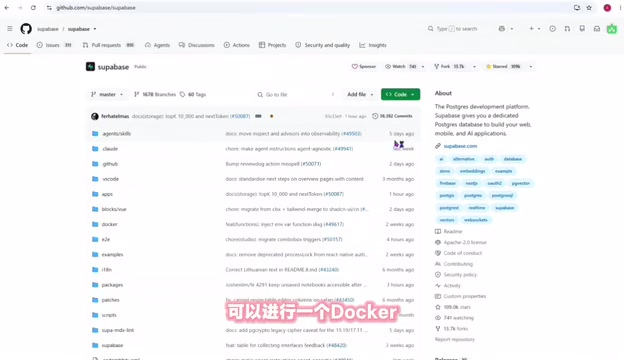Open the Copilot chat icon
Viewport: 624px width, 360px height.
point(502,29)
